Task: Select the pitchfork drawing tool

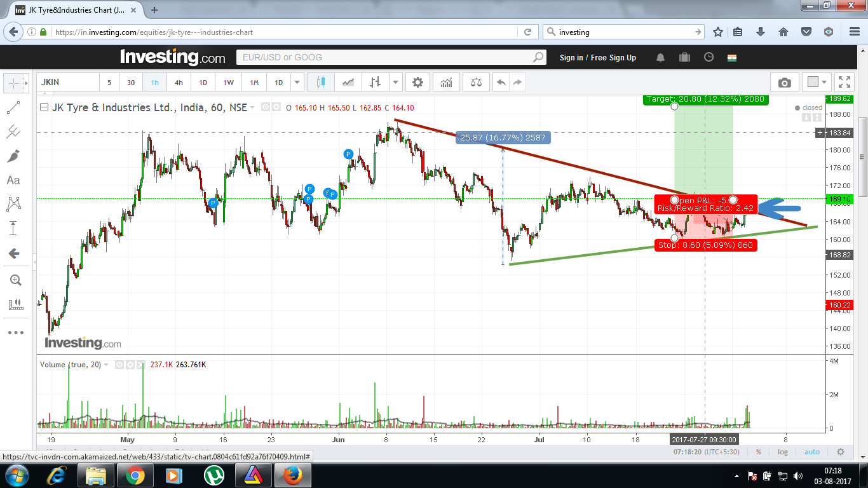Action: (13, 132)
